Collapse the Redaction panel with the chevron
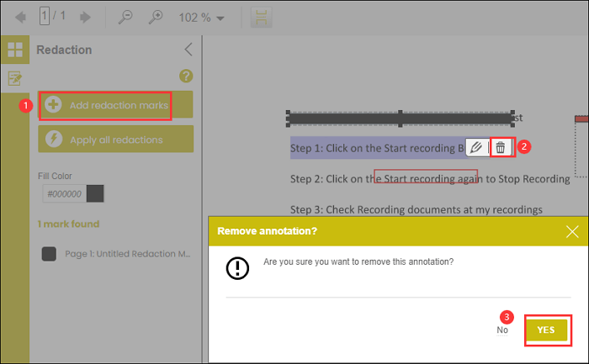 point(188,50)
